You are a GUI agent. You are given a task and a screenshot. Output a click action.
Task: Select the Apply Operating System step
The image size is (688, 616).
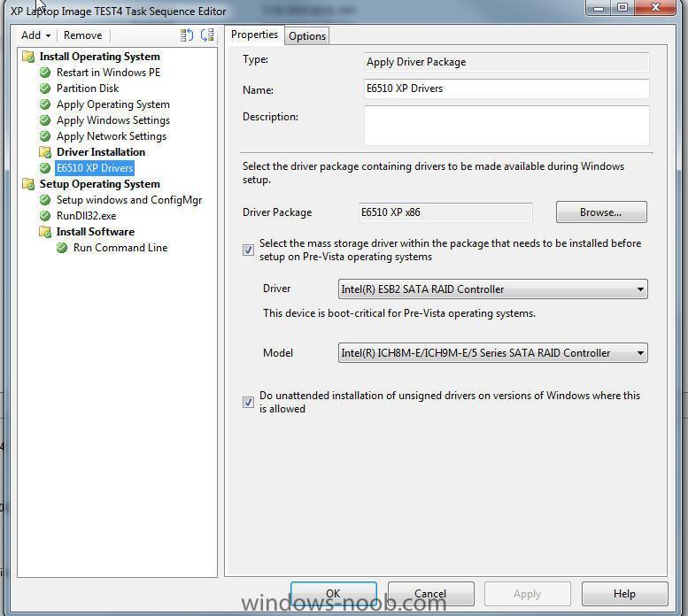[113, 104]
